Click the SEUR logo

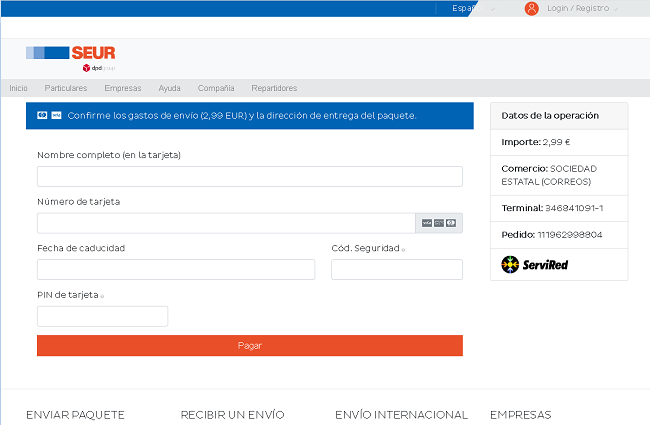pyautogui.click(x=64, y=54)
